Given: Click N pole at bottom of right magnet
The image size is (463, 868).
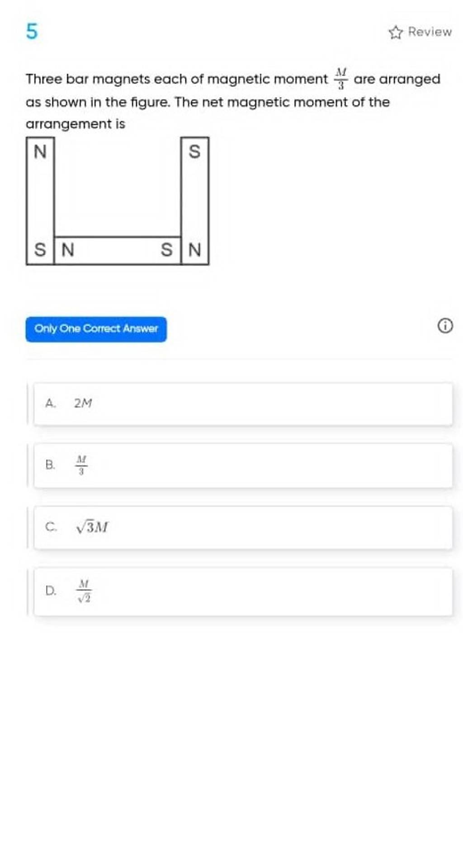Looking at the screenshot, I should [x=194, y=249].
